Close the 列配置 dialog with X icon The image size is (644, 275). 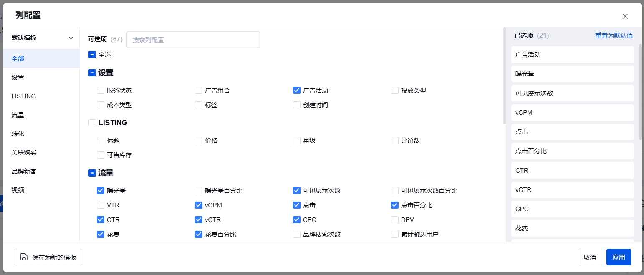coord(625,16)
